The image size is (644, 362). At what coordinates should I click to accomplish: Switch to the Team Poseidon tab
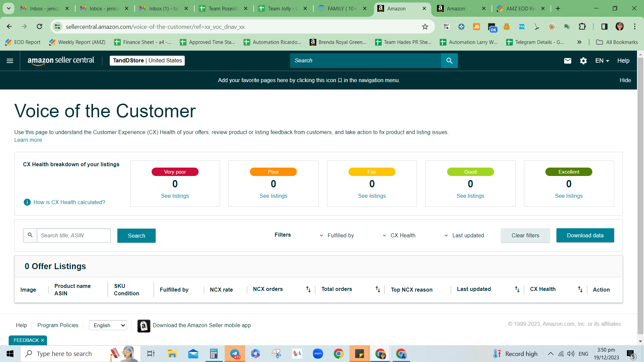(x=223, y=8)
